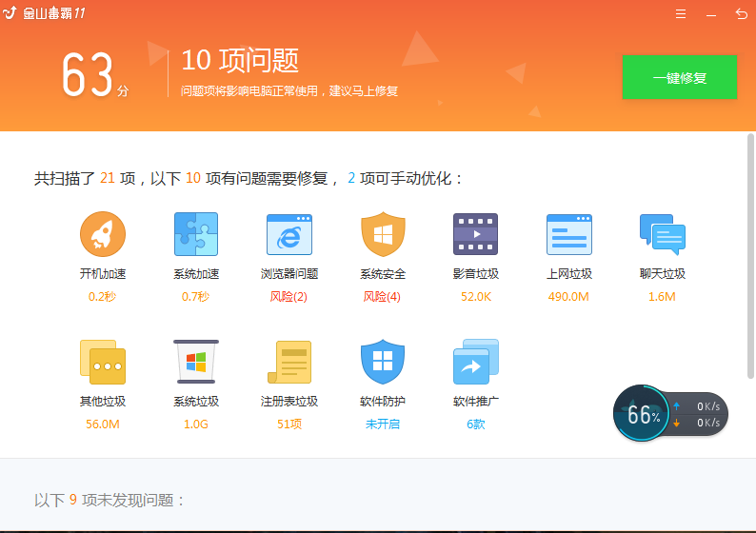Click the 其他垃圾 yellow folder icon
The image size is (756, 533).
pos(103,362)
